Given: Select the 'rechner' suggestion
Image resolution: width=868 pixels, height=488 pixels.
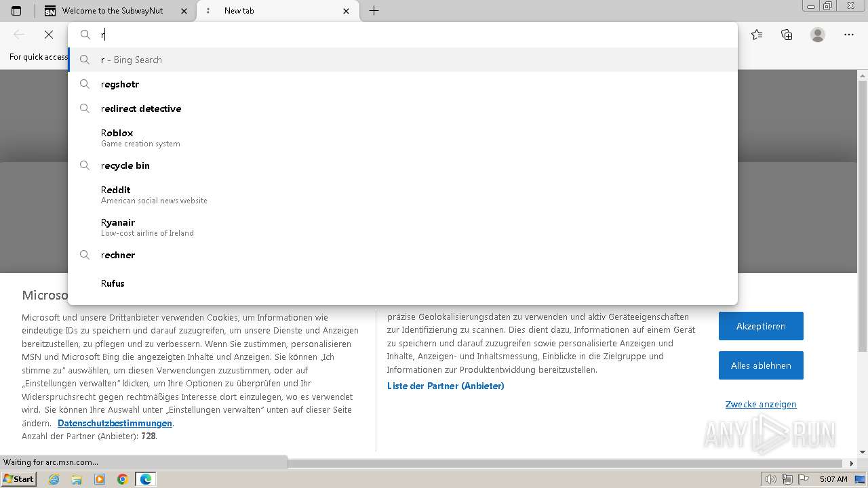Looking at the screenshot, I should click(x=403, y=255).
